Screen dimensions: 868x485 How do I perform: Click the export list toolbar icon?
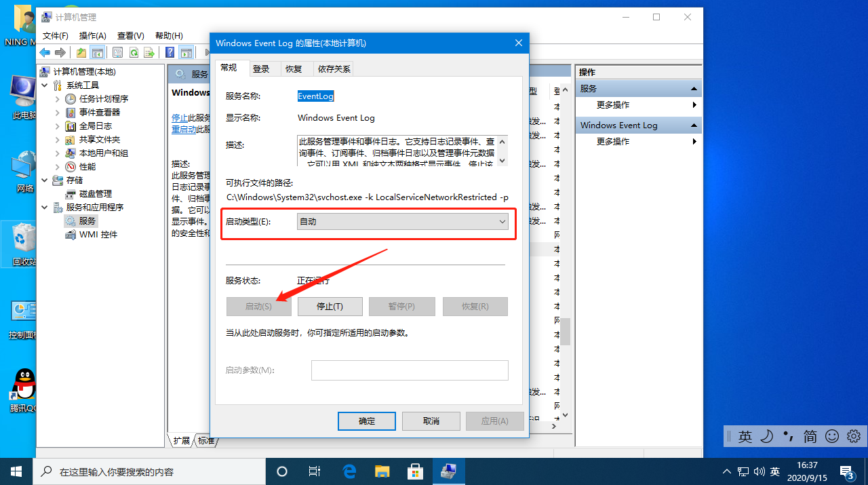pyautogui.click(x=150, y=52)
